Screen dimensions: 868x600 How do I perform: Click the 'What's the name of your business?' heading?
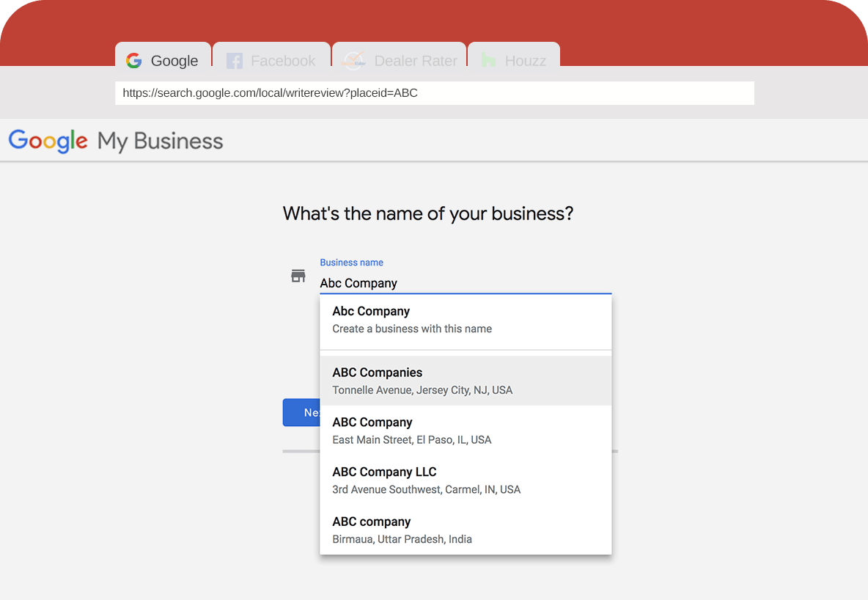tap(428, 214)
